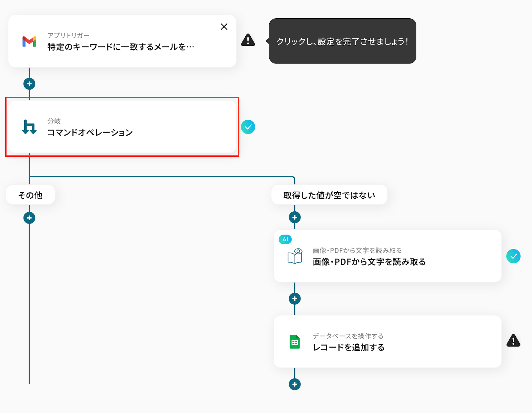
Task: Click the AI badge on OCR card
Action: tap(285, 239)
